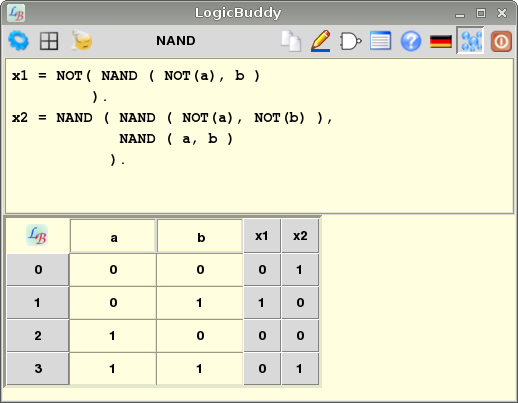This screenshot has width=518, height=403.
Task: Click the x2 value in row 1
Action: point(300,302)
